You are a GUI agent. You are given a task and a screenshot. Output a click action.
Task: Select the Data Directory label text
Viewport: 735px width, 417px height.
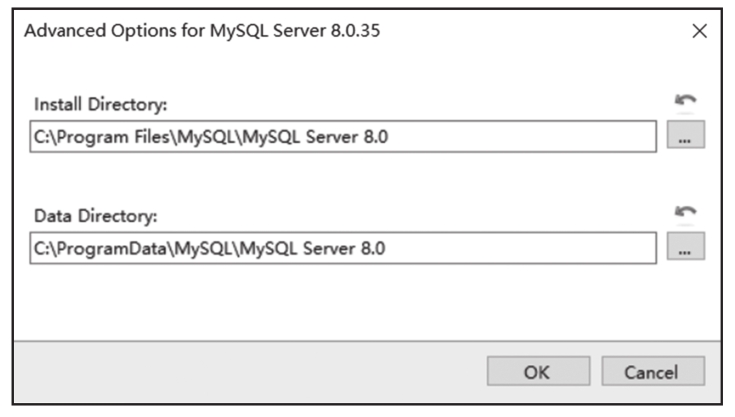(96, 216)
